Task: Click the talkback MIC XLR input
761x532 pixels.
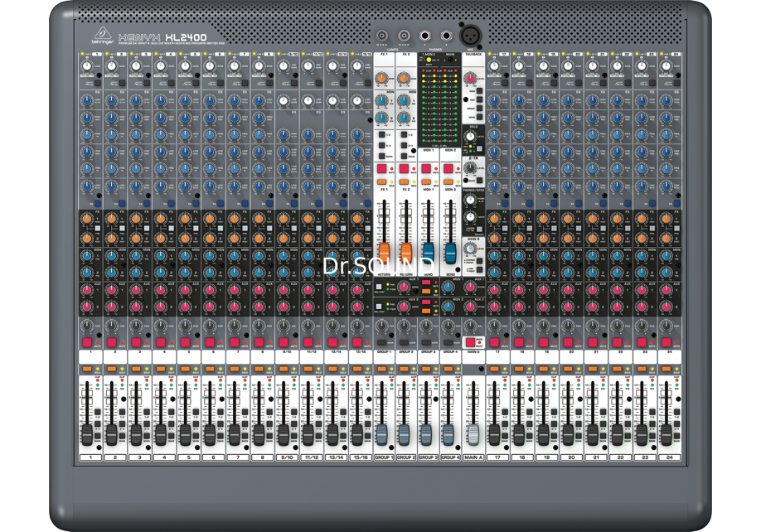Action: point(470,36)
